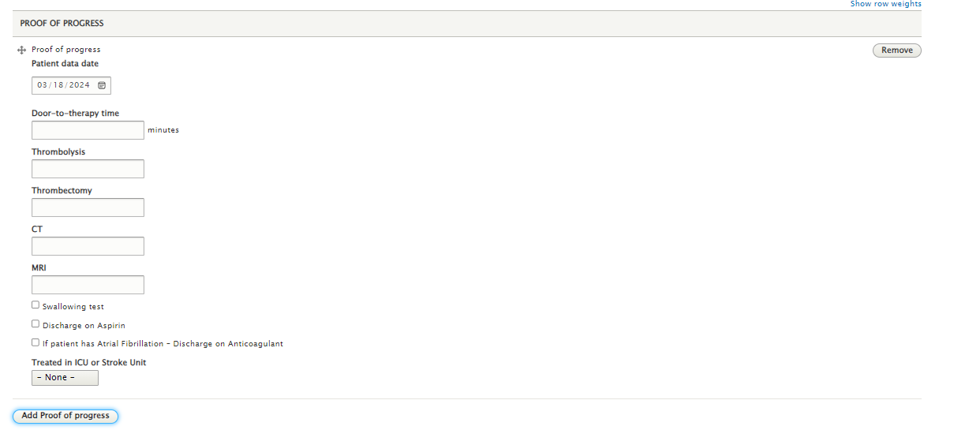Click Add Proof of progress button

click(65, 416)
